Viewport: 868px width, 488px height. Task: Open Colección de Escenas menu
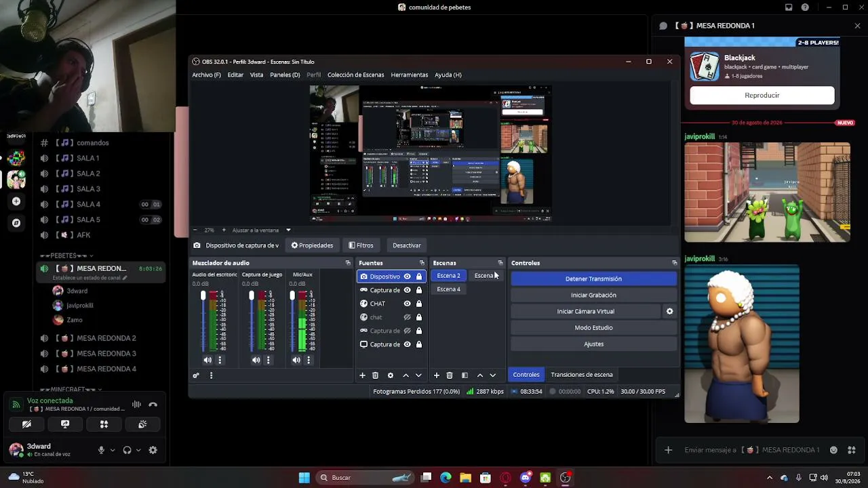click(x=355, y=75)
